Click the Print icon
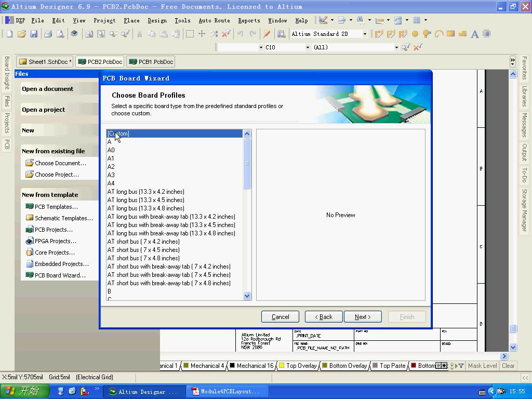The image size is (532, 399). click(48, 34)
